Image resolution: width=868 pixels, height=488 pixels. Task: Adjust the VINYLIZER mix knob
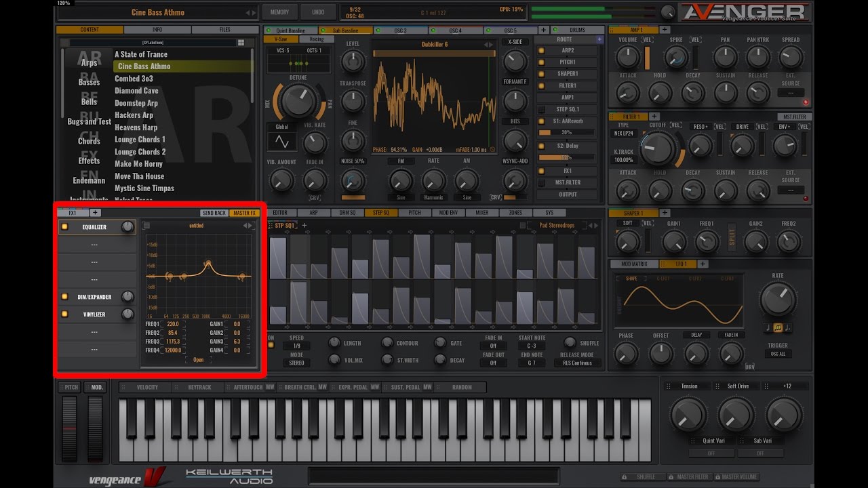click(127, 314)
